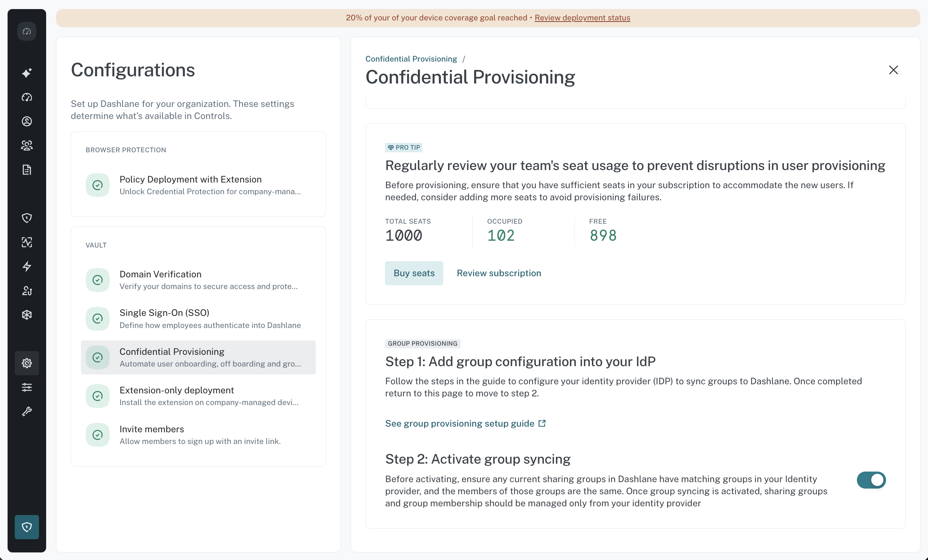This screenshot has height=560, width=928.
Task: Open Policy Deployment with Extension item
Action: pos(198,185)
